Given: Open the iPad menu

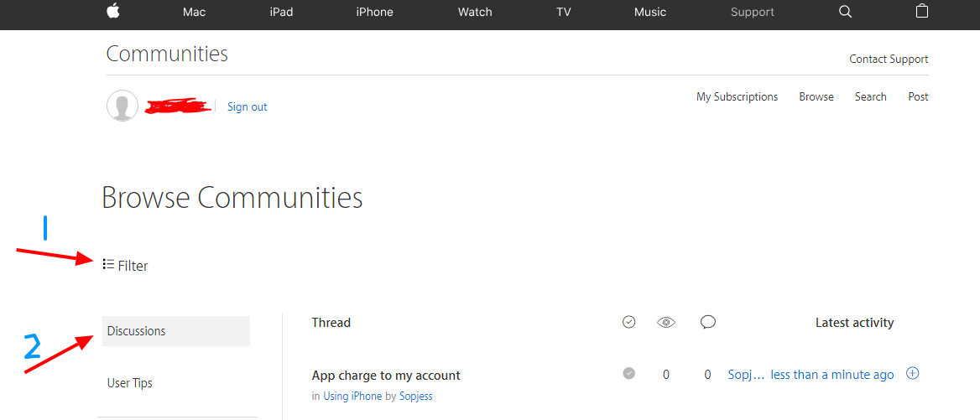Looking at the screenshot, I should 281,12.
